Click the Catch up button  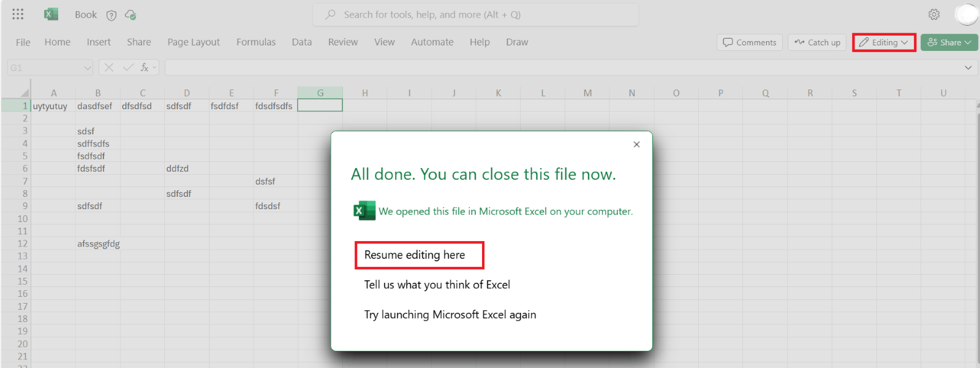[x=818, y=42]
